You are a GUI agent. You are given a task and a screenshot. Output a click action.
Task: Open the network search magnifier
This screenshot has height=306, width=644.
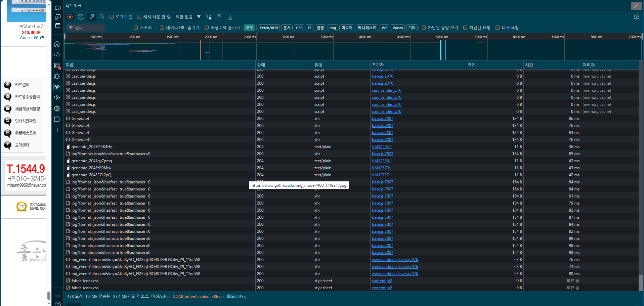tap(102, 17)
